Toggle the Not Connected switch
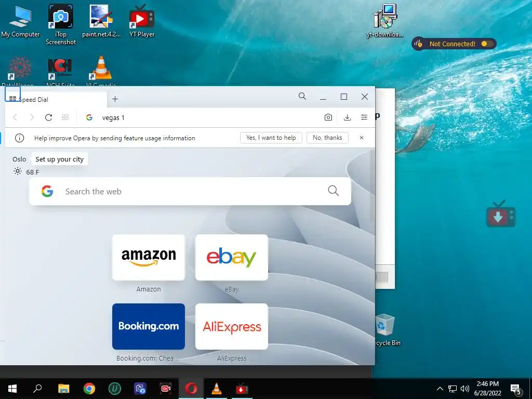 487,44
